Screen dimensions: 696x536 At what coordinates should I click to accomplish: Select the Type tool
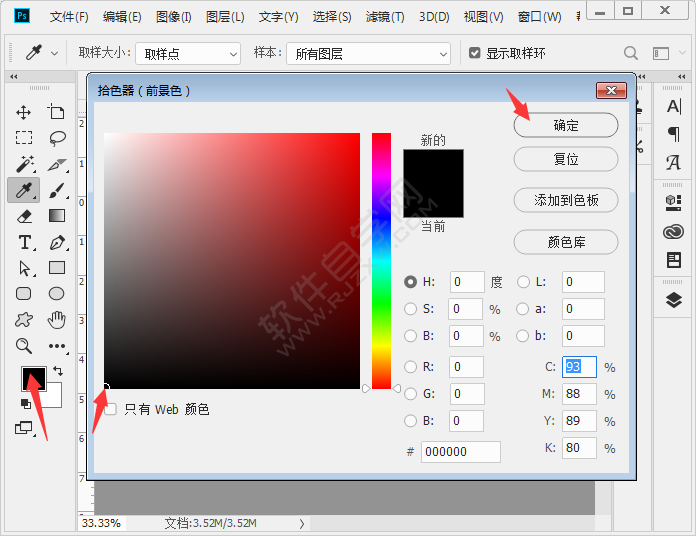click(x=25, y=243)
